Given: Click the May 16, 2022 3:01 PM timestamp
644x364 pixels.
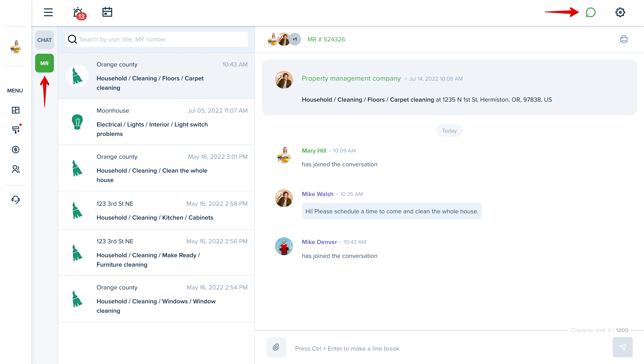Looking at the screenshot, I should click(x=218, y=156).
